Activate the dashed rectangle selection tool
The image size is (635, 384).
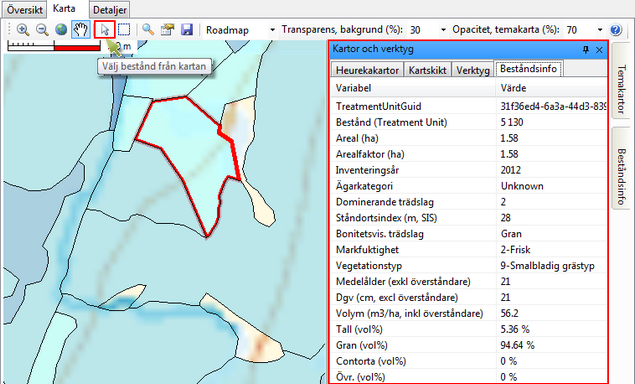(x=124, y=30)
